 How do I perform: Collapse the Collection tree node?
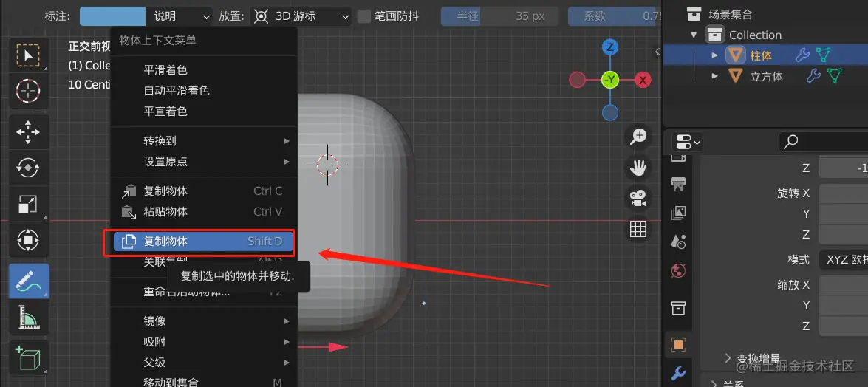(694, 35)
